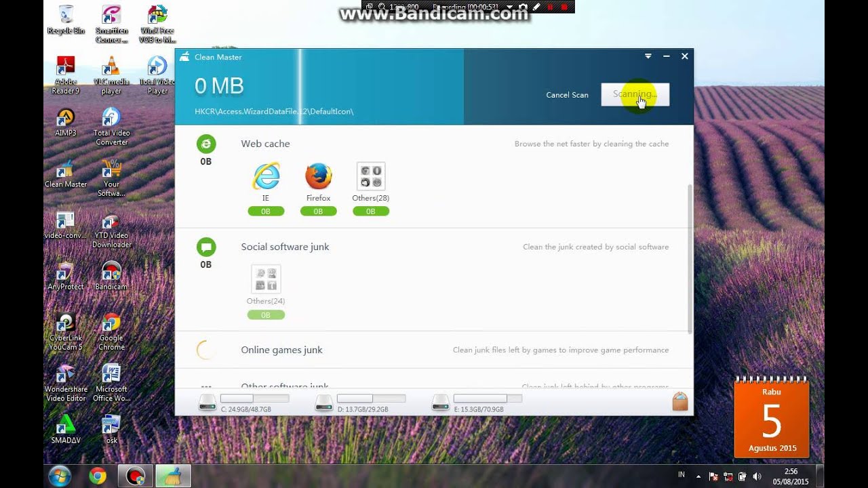Open Microsoft Office Word desktop shortcut
Viewport: 868px width, 488px height.
click(111, 383)
